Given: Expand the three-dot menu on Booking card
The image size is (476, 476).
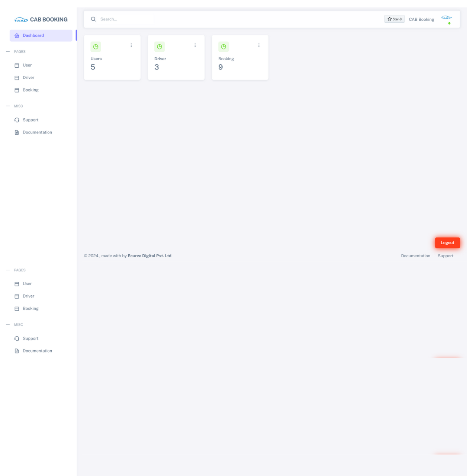Looking at the screenshot, I should [259, 45].
